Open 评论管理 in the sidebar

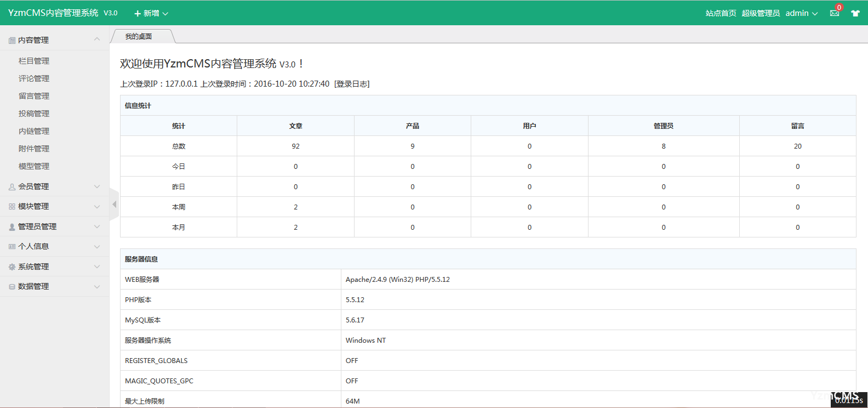(x=34, y=78)
